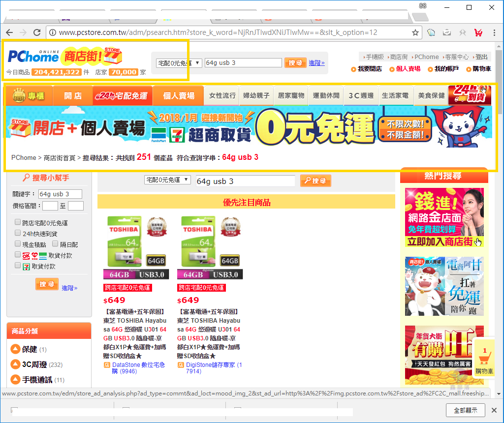The width and height of the screenshot is (504, 423).
Task: Click the maximum price field
Action: (x=76, y=206)
